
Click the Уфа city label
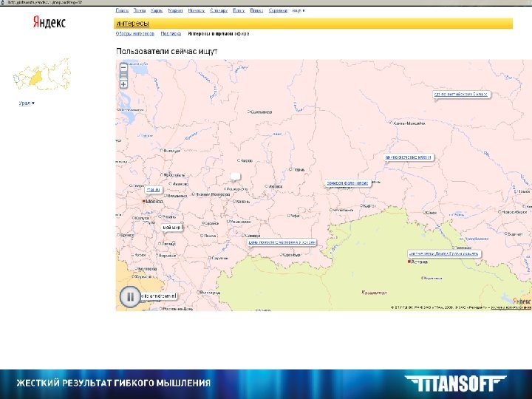click(x=294, y=216)
